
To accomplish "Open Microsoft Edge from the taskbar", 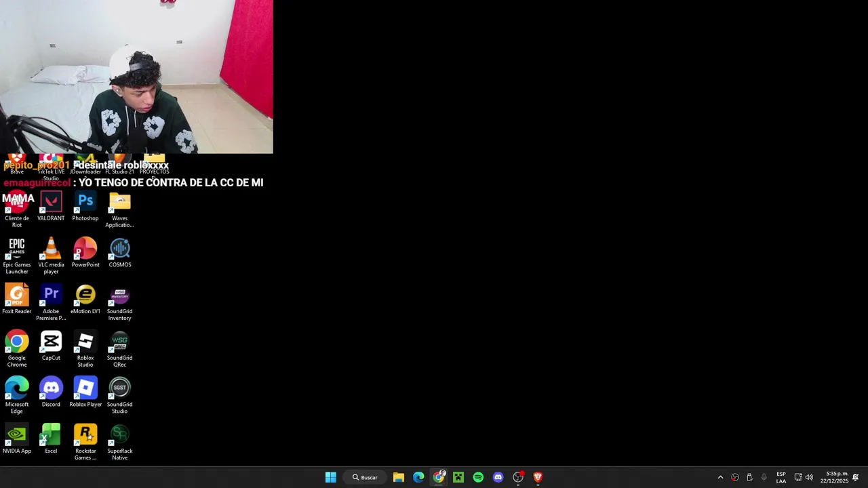I will (418, 477).
